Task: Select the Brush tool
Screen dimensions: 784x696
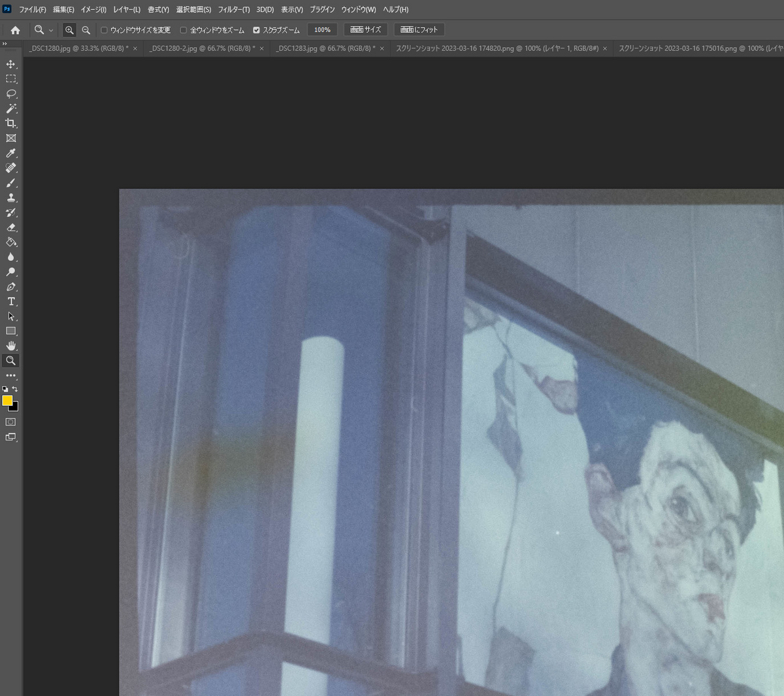Action: click(x=11, y=183)
